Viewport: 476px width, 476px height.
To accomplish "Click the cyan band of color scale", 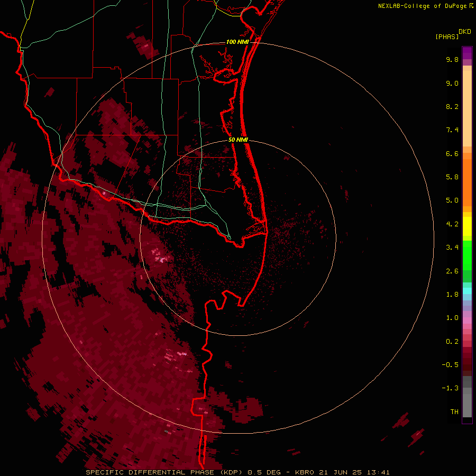I will coord(467,291).
